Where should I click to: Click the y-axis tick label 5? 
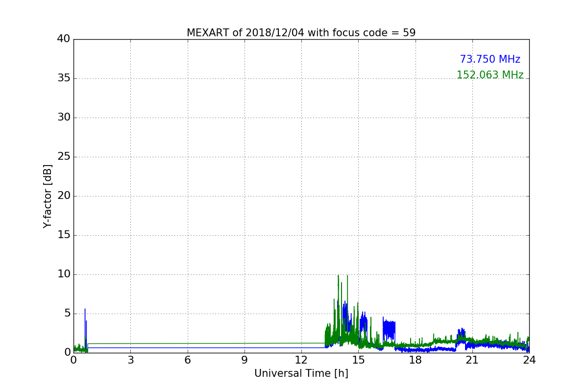(x=67, y=314)
